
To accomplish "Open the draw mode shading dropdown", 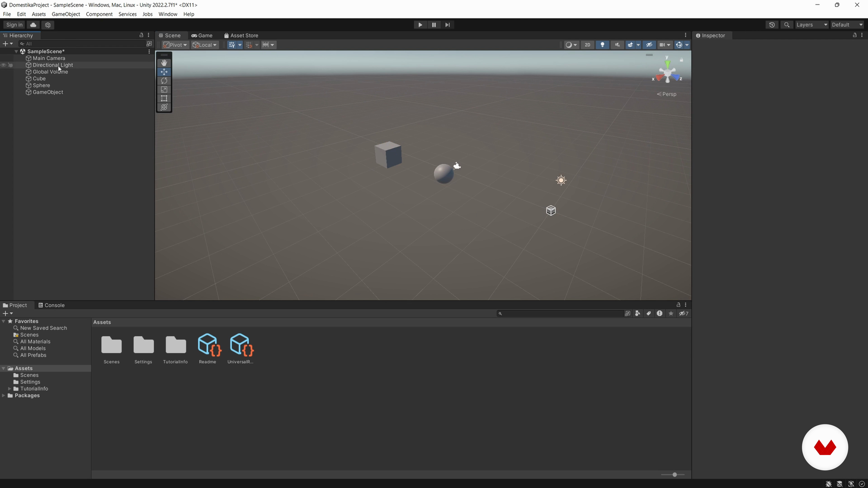I will pos(571,45).
